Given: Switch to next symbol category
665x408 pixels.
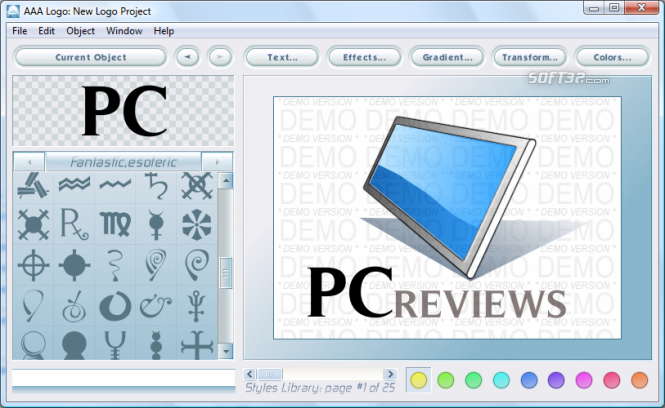Looking at the screenshot, I should [217, 162].
